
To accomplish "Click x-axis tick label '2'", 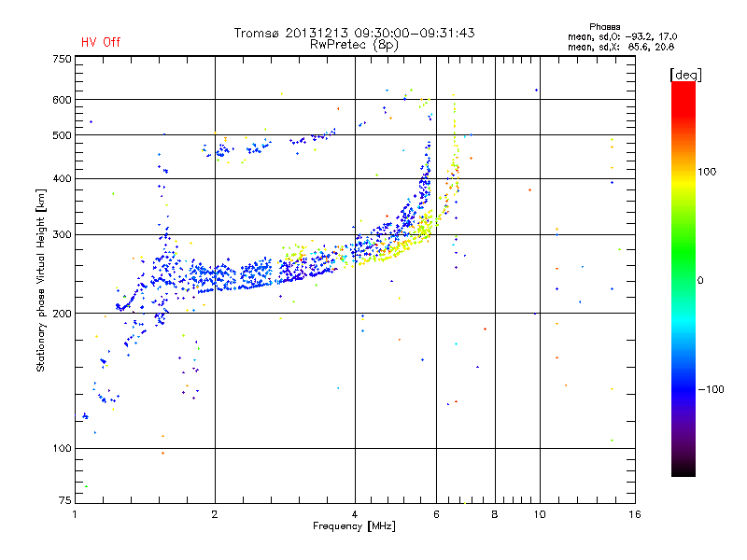I will click(215, 514).
